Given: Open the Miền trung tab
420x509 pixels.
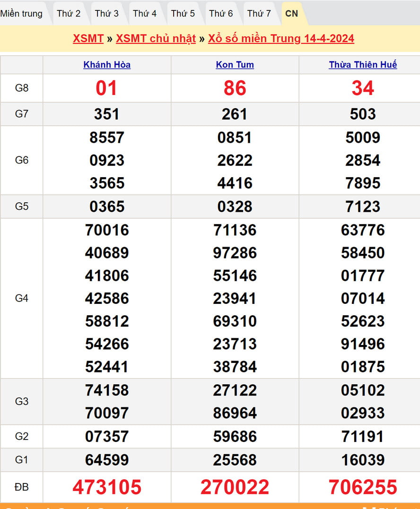Looking at the screenshot, I should (21, 14).
